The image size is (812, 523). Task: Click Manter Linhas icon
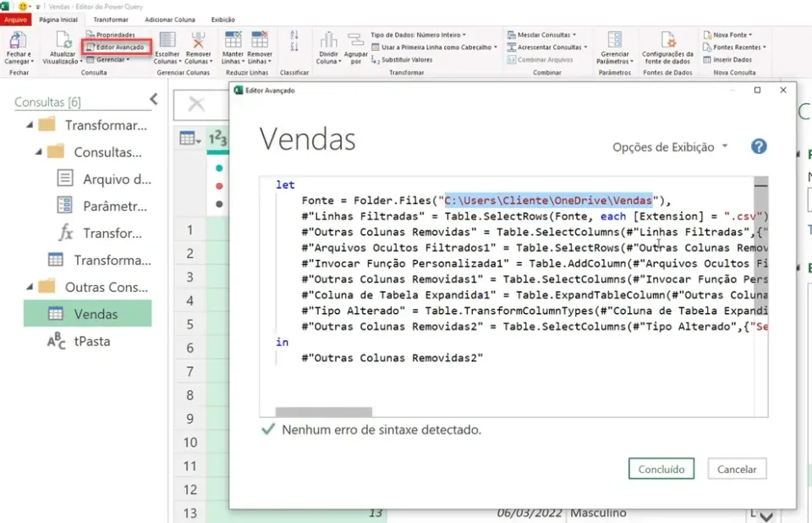coord(233,40)
